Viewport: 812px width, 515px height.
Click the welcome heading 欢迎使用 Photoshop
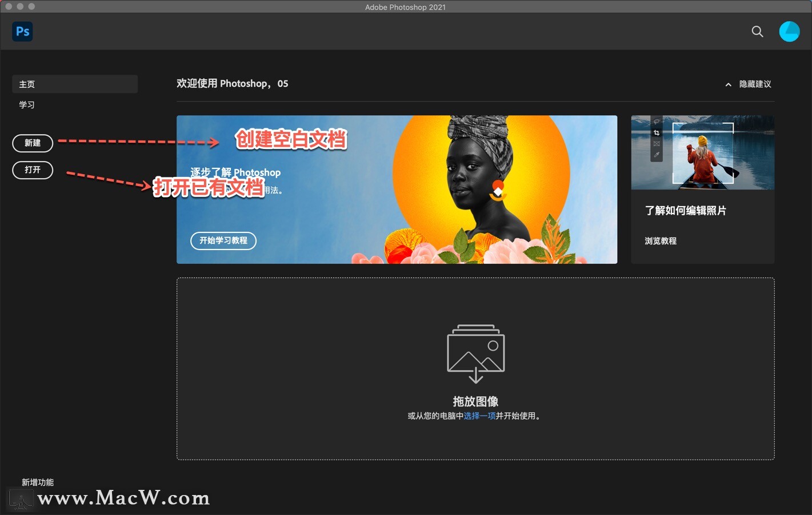click(x=233, y=83)
